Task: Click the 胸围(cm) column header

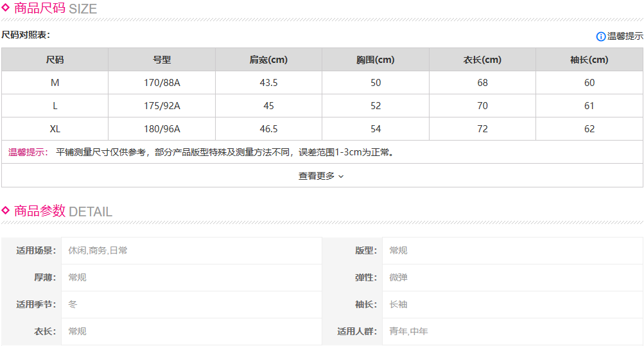Action: pyautogui.click(x=376, y=60)
